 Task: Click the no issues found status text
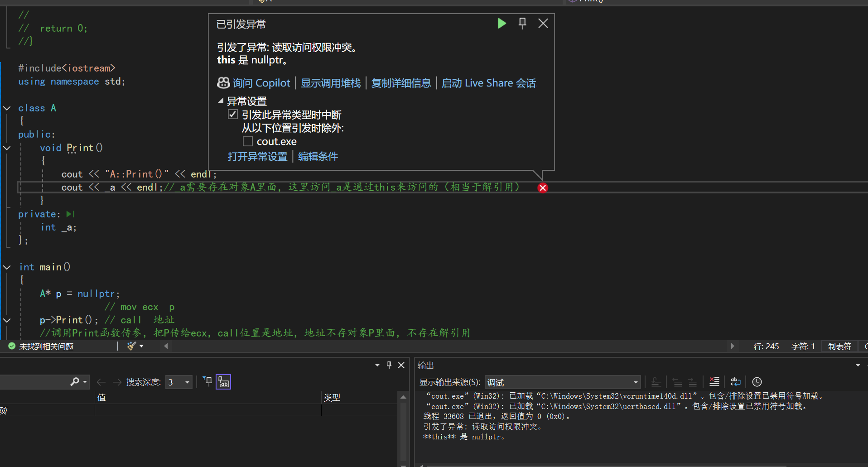tap(46, 347)
